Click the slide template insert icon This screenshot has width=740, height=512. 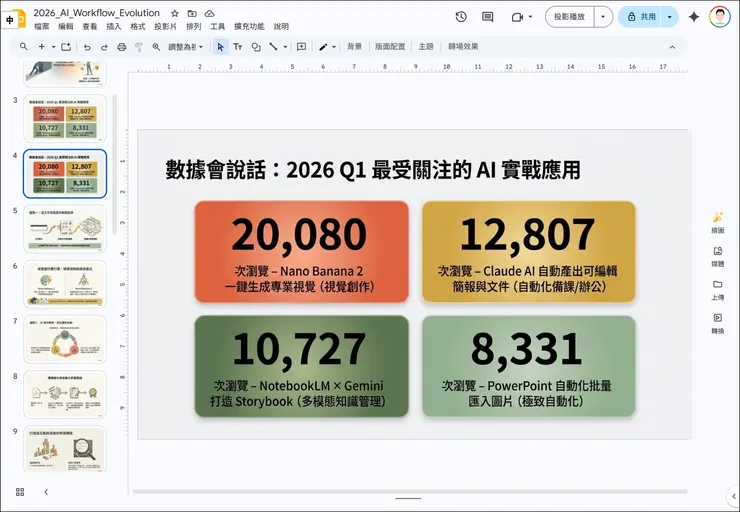click(x=66, y=47)
